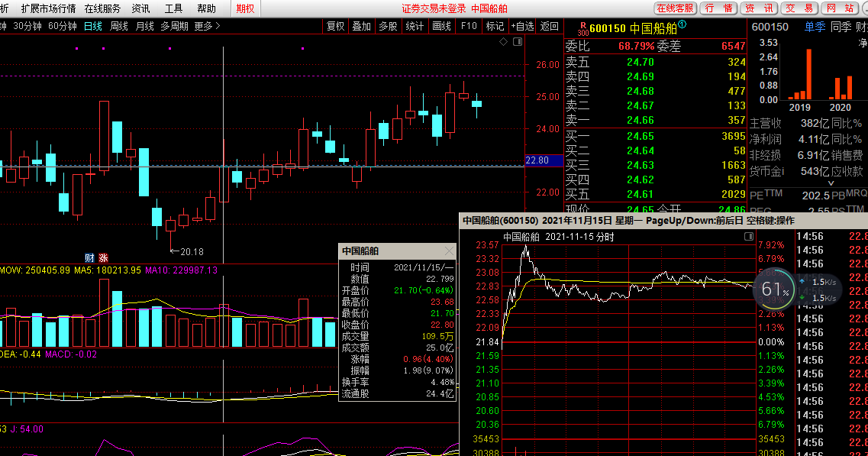Click the 期权 options button
This screenshot has width=868, height=456.
[x=245, y=8]
